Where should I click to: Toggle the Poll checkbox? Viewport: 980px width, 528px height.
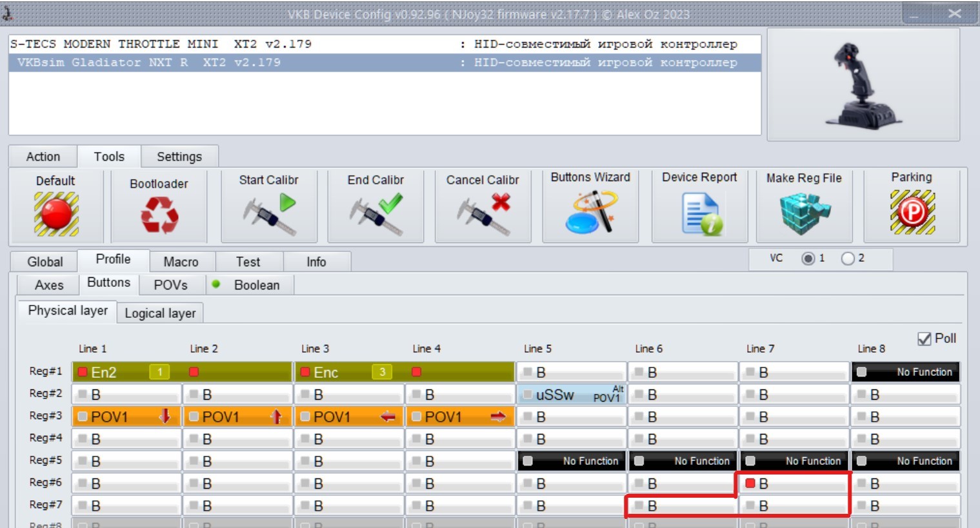(925, 338)
